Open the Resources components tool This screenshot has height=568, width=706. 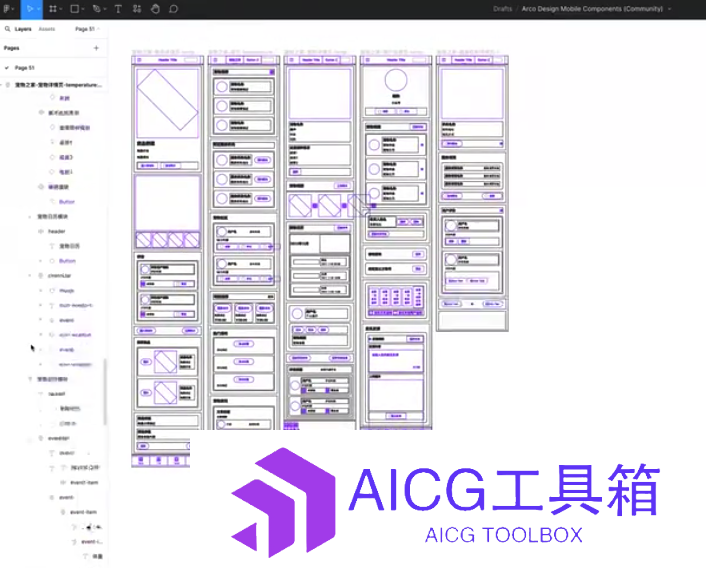(x=137, y=9)
